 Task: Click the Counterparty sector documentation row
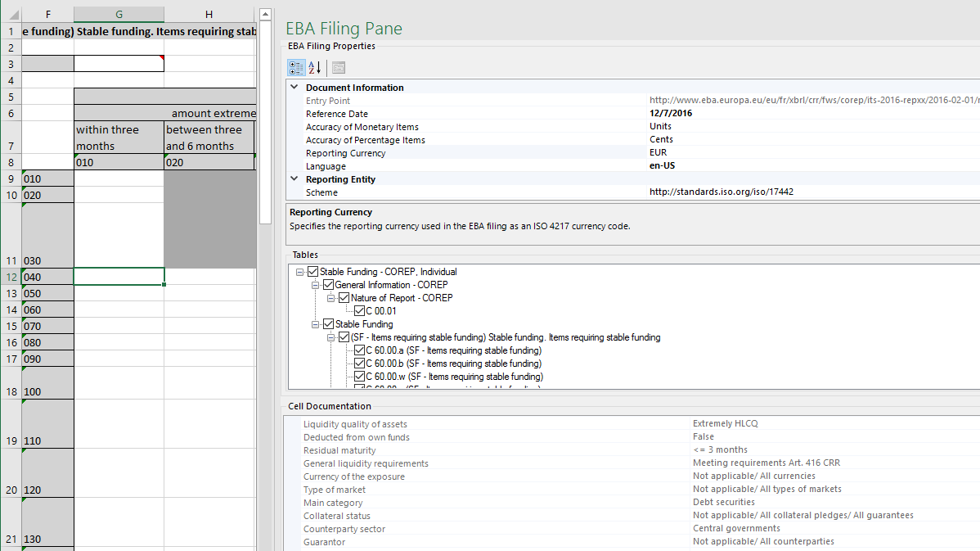(x=632, y=529)
